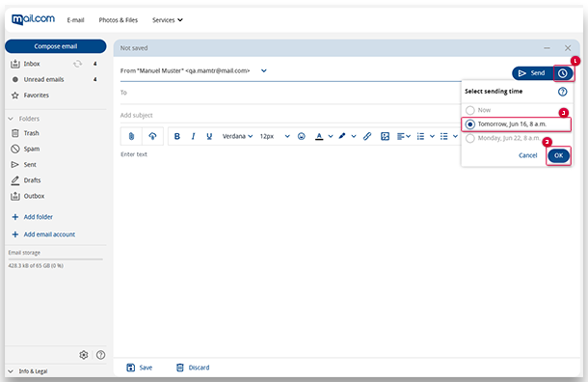Select Monday, Jun 22, 8 a.m. option
The image size is (588, 382).
pyautogui.click(x=502, y=138)
